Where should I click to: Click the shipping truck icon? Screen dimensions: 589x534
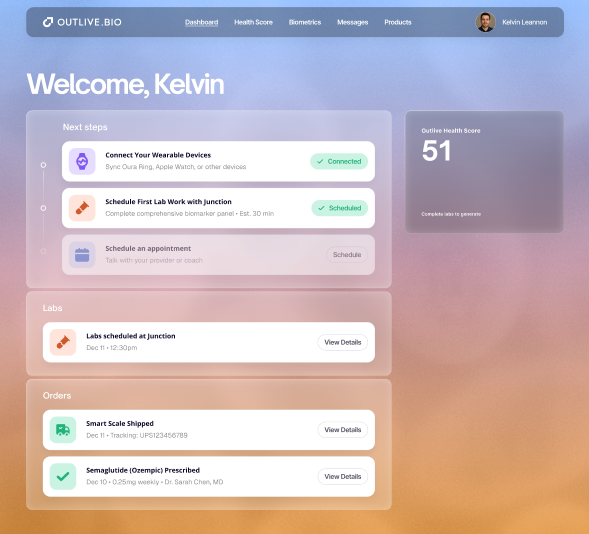tap(63, 430)
